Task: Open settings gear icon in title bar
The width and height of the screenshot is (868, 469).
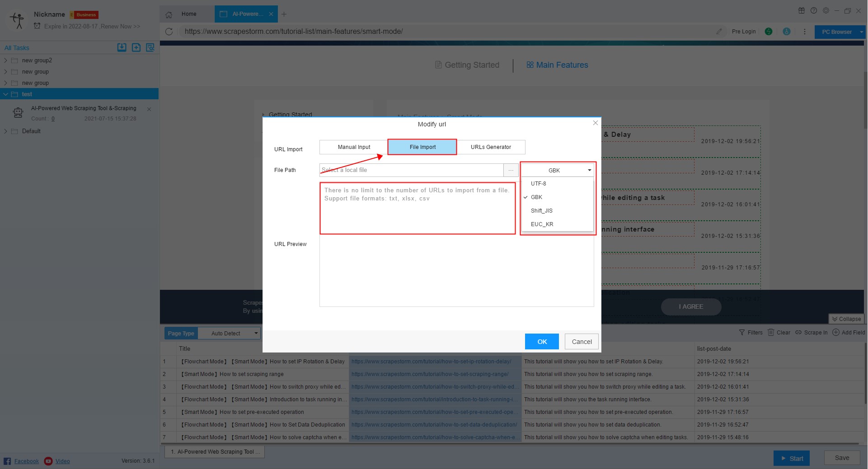Action: click(826, 10)
